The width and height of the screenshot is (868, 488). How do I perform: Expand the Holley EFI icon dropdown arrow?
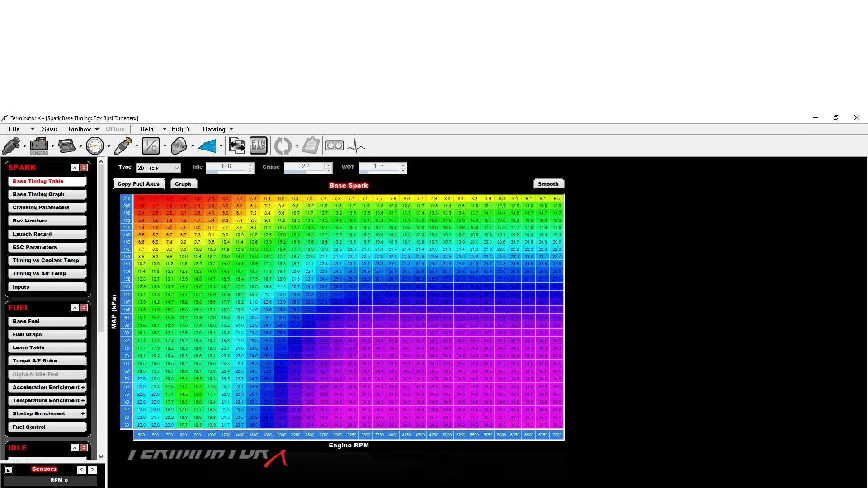[x=80, y=146]
